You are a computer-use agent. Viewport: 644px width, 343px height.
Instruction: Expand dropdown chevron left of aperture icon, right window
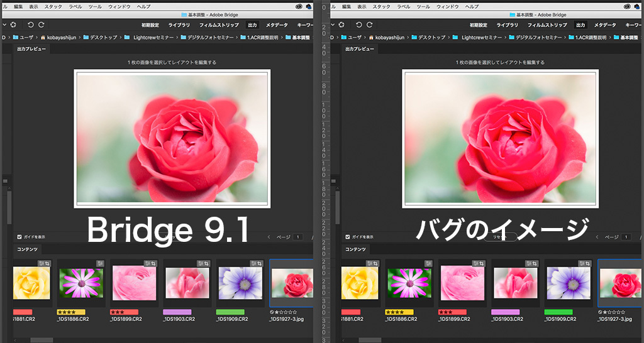(x=333, y=25)
